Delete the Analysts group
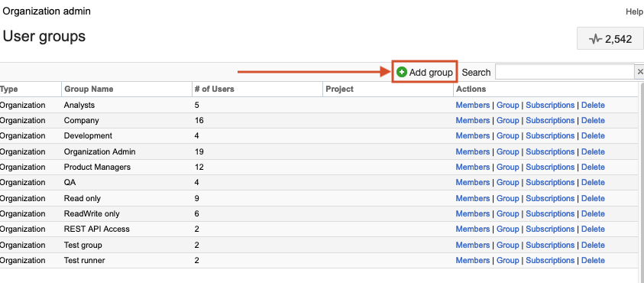 click(593, 105)
